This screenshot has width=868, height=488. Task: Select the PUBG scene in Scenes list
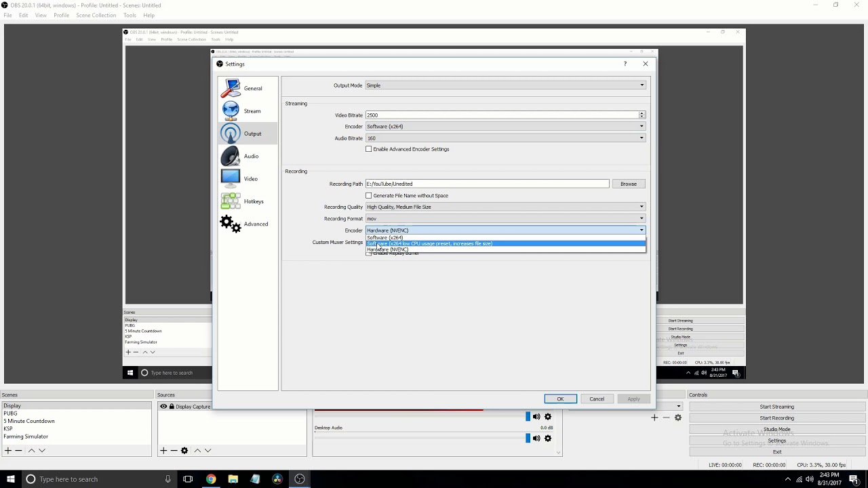[x=77, y=413]
